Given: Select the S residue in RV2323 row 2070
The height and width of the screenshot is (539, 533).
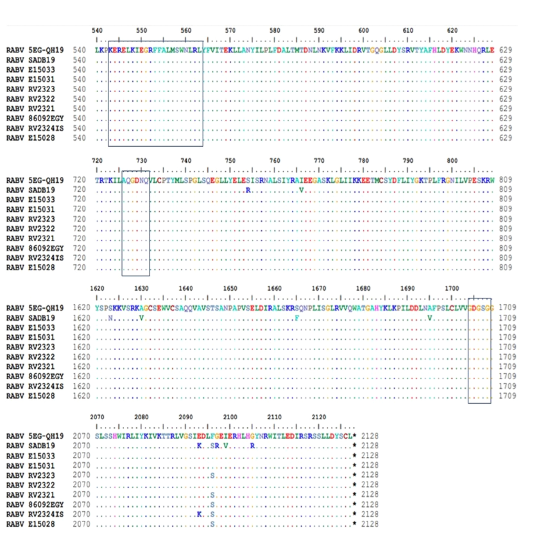Looking at the screenshot, I should coord(212,475).
